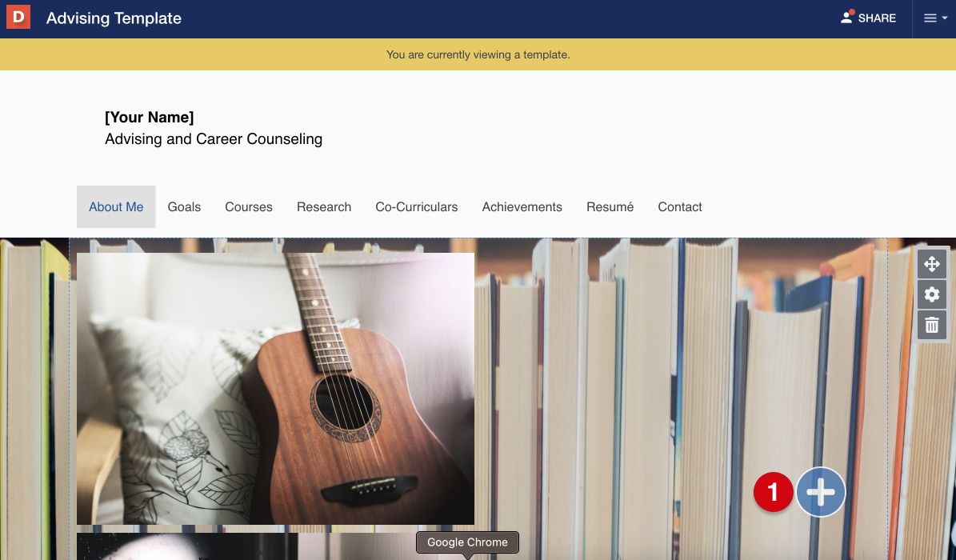The height and width of the screenshot is (560, 956).
Task: Click the SHARE button
Action: [868, 18]
